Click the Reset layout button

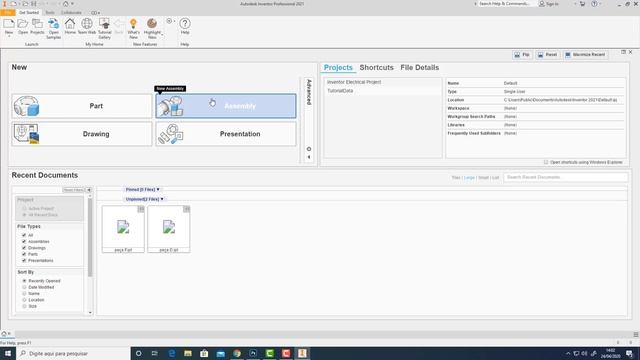click(547, 55)
